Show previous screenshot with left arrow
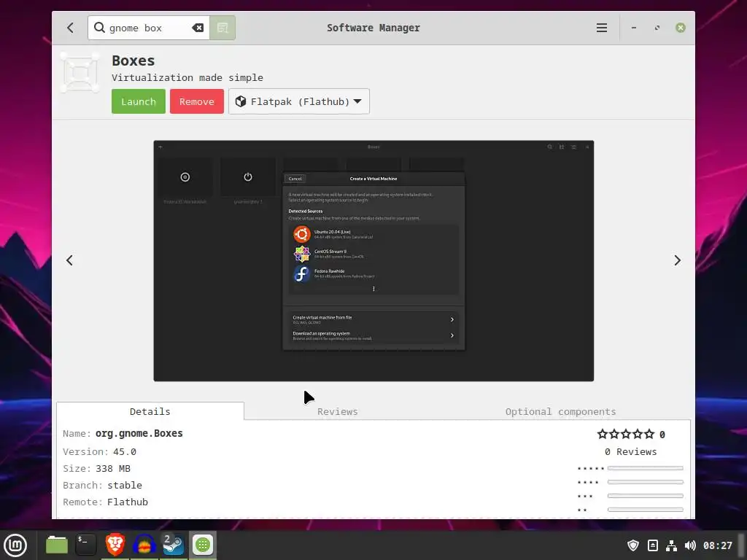The height and width of the screenshot is (560, 747). coord(69,260)
